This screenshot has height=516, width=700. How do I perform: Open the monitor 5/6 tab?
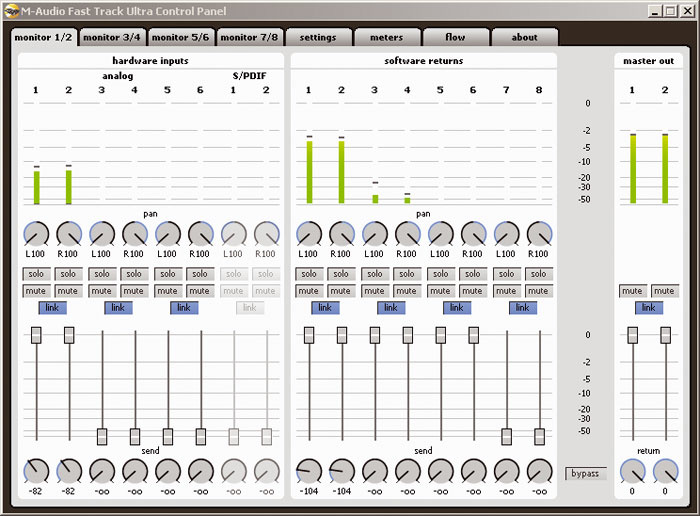pyautogui.click(x=180, y=37)
